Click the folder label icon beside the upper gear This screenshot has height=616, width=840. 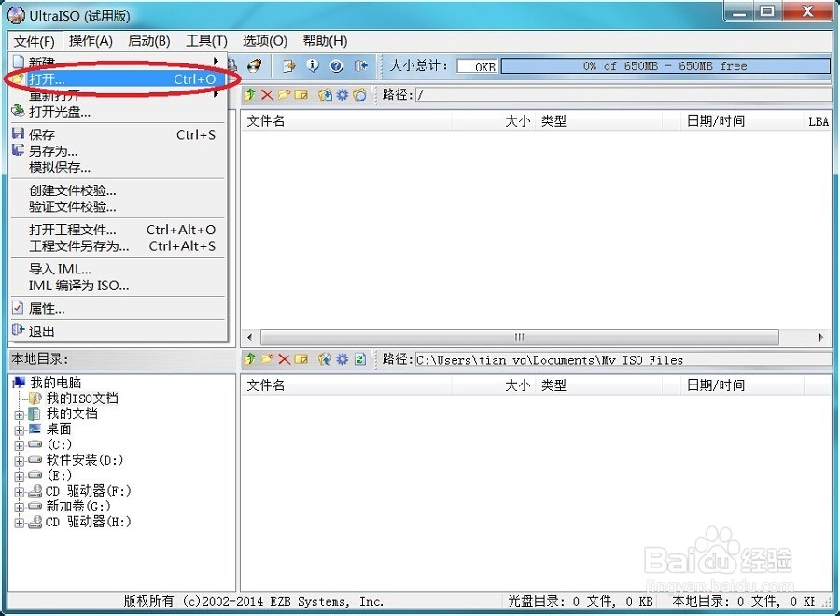[x=359, y=95]
